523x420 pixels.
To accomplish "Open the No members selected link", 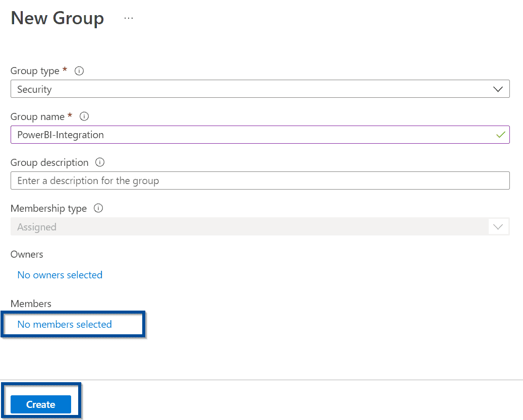I will [65, 324].
